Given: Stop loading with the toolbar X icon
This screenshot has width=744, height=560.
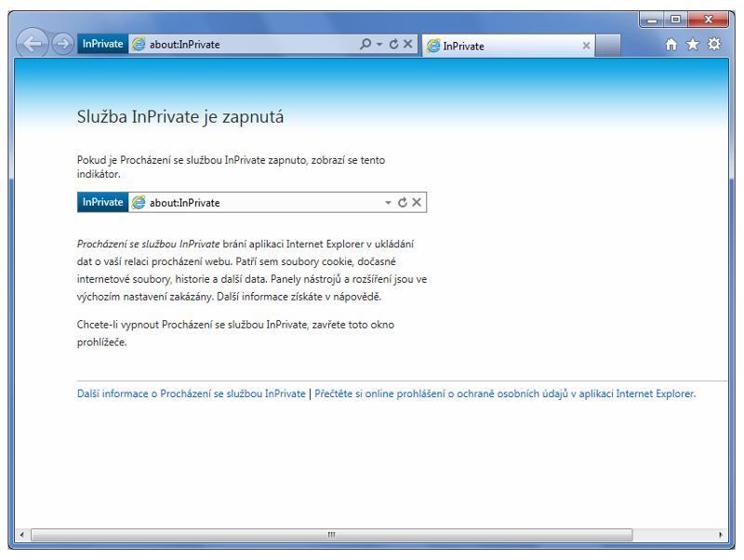Looking at the screenshot, I should coord(407,44).
